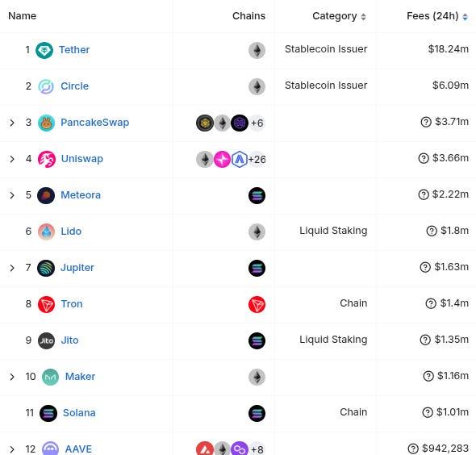This screenshot has width=476, height=455.
Task: Expand the Jupiter protocol row
Action: (x=12, y=268)
